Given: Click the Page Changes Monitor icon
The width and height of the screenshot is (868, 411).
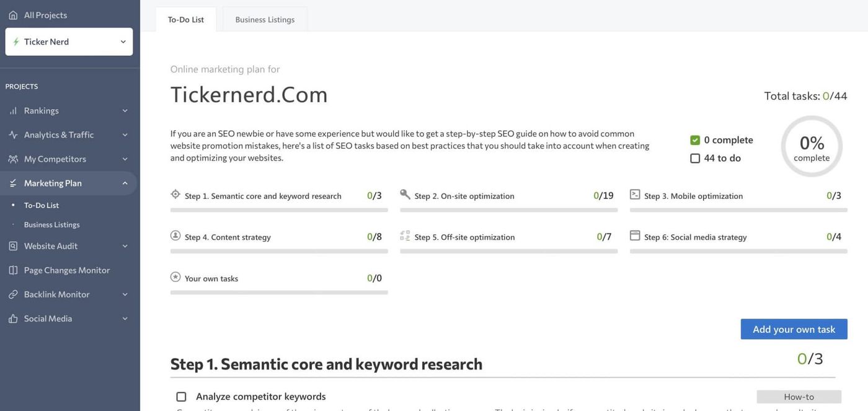Looking at the screenshot, I should click(x=13, y=270).
